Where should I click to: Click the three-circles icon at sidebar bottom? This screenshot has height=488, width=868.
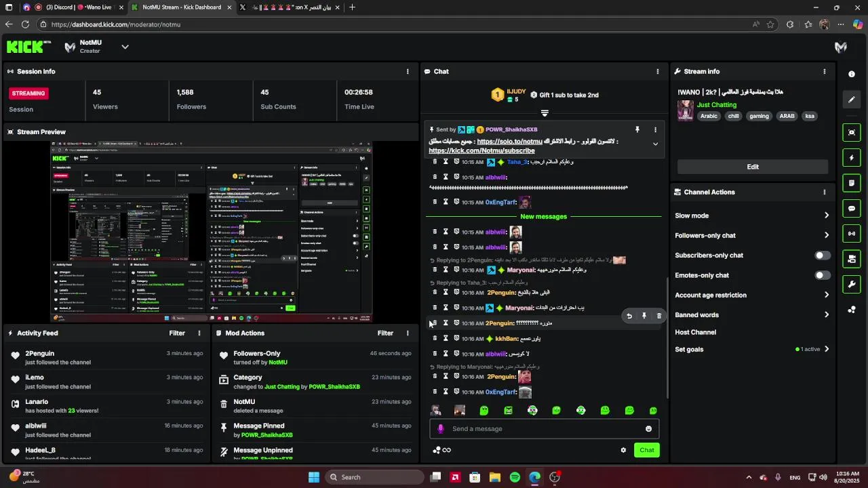852,310
